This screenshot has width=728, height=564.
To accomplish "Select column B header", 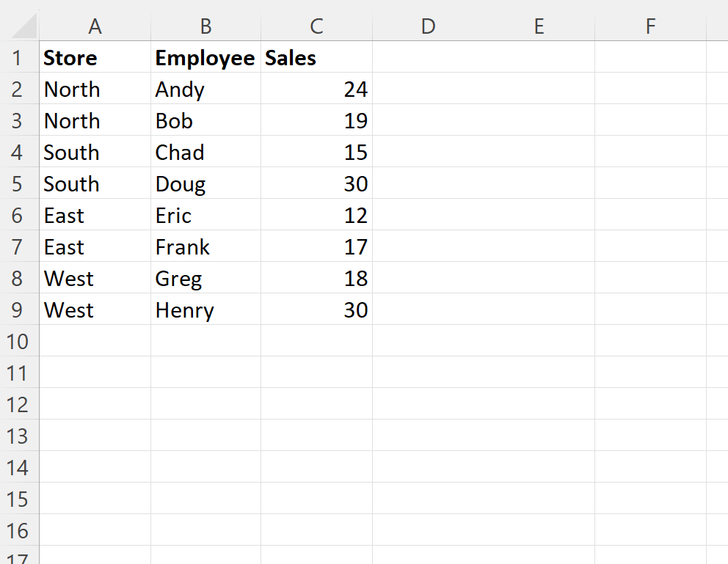I will pyautogui.click(x=205, y=26).
